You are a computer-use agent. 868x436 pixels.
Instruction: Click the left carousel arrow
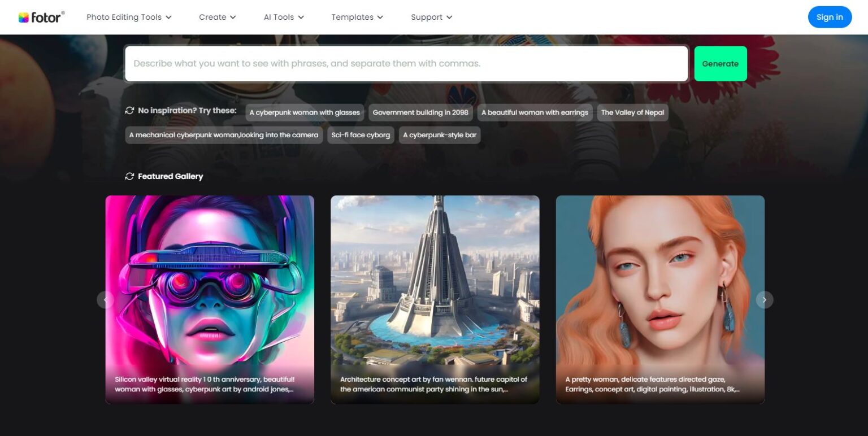tap(105, 299)
